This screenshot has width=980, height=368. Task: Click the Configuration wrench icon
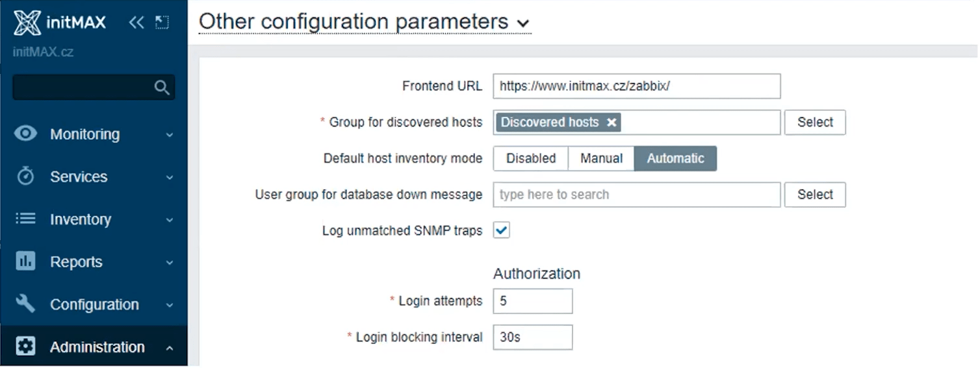click(25, 304)
